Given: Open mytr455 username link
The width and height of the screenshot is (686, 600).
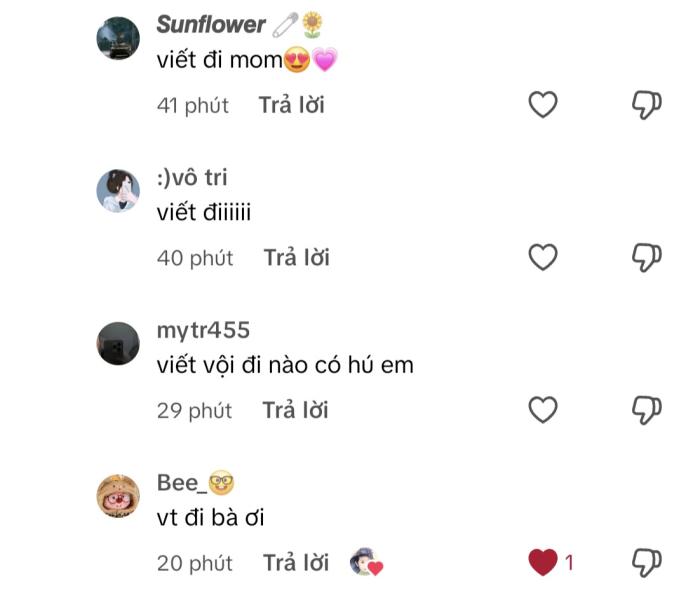Looking at the screenshot, I should (203, 330).
